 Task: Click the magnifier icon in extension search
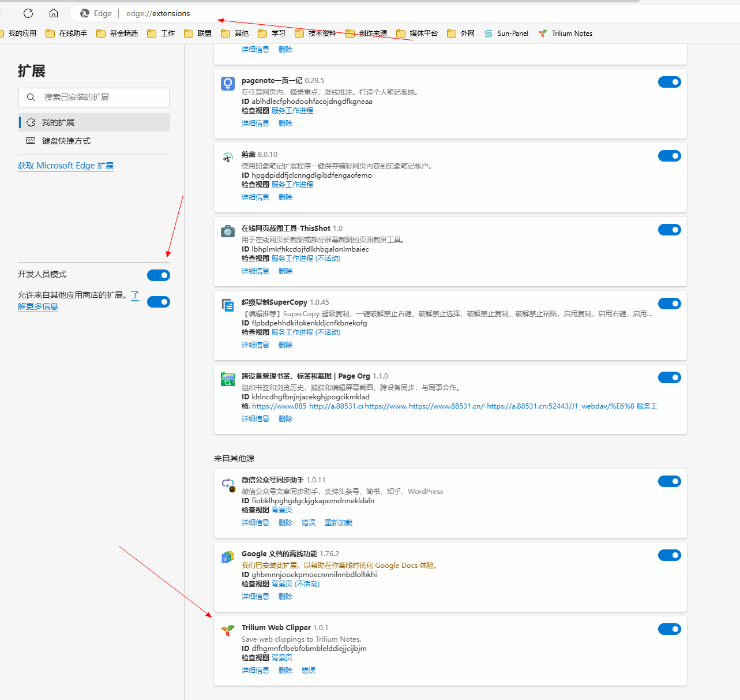tap(31, 98)
